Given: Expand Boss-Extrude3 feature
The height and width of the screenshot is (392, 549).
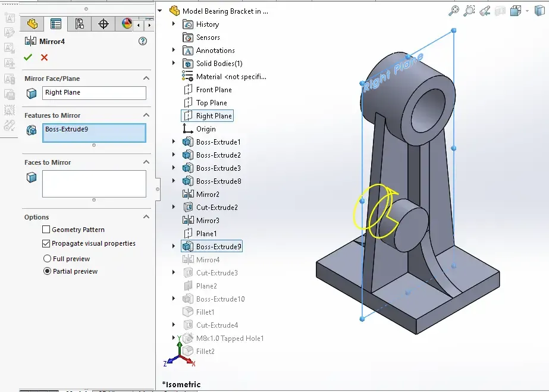Looking at the screenshot, I should point(174,168).
